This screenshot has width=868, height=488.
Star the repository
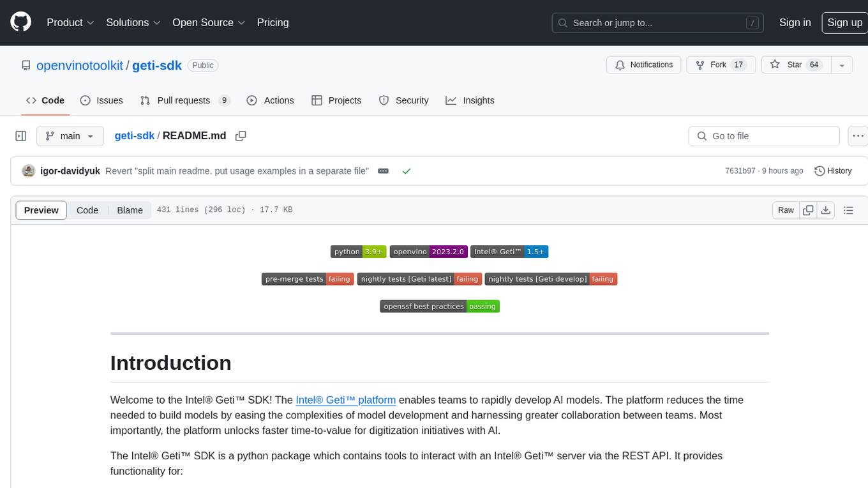pos(795,65)
